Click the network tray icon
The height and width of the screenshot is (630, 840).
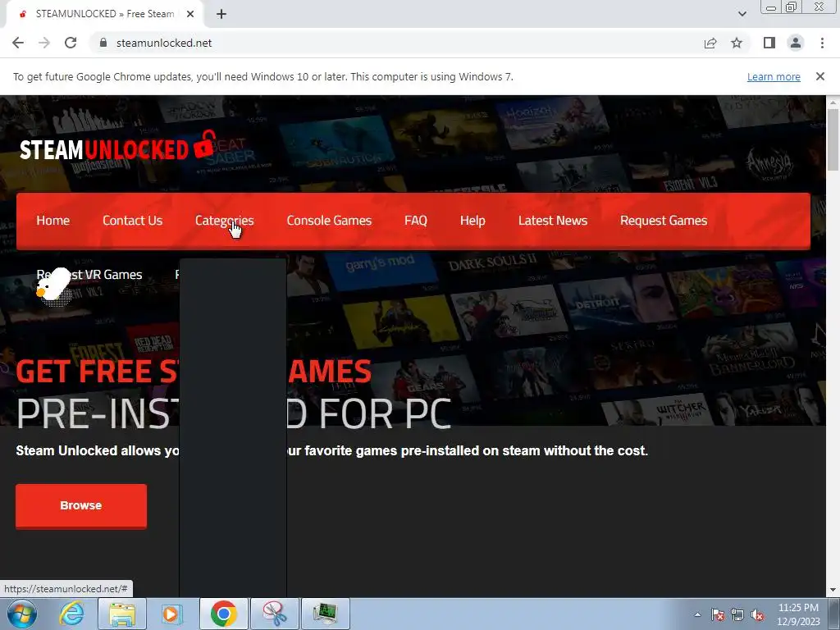tap(737, 614)
